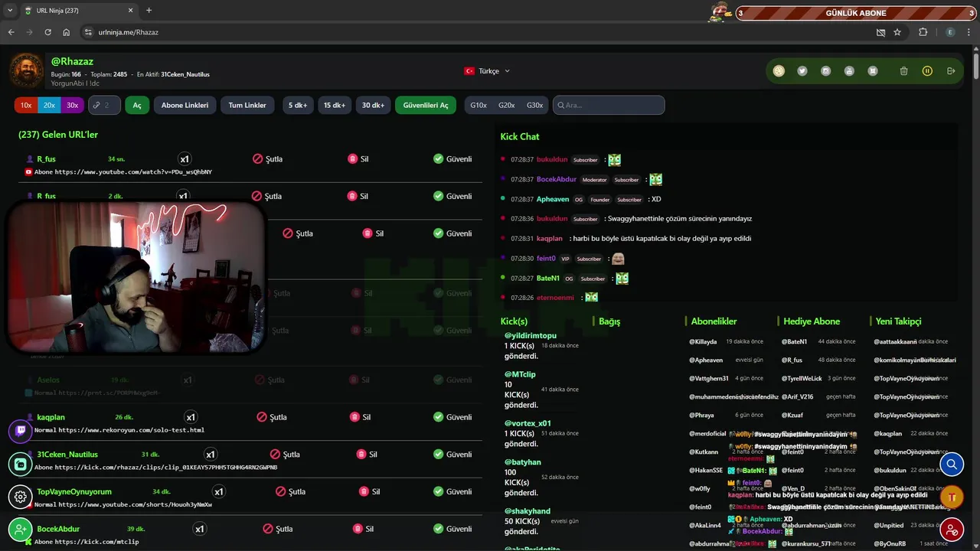Delete 31Ceken_Nautilus link with Sil

pyautogui.click(x=366, y=454)
